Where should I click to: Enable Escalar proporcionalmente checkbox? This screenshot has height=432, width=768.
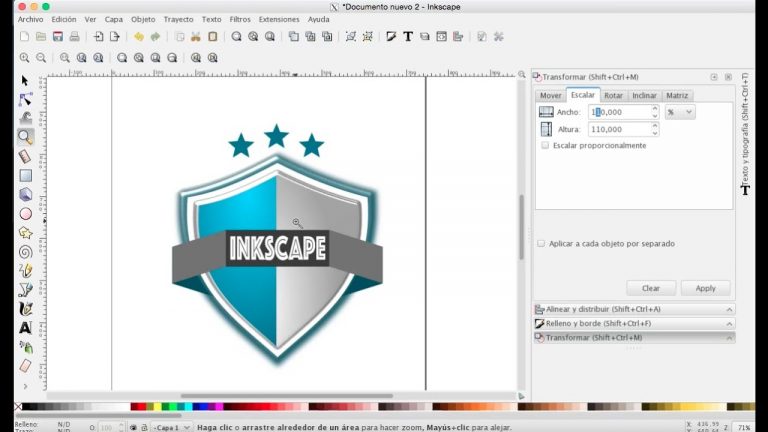pos(545,145)
